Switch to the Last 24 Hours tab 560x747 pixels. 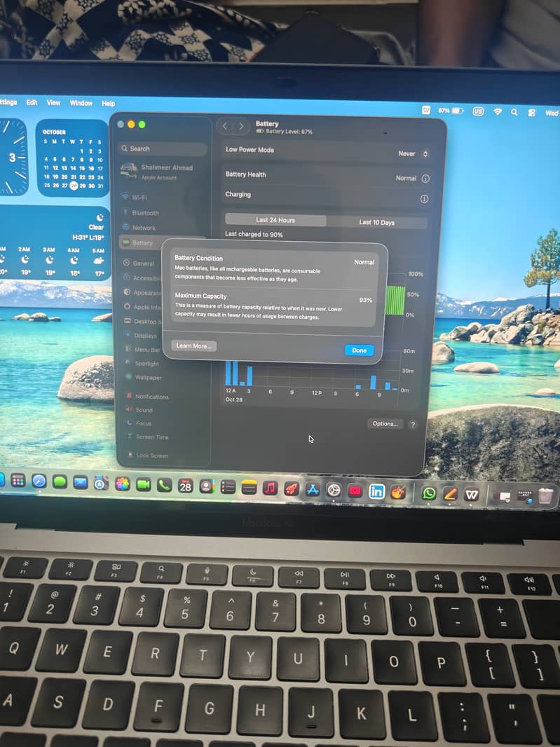[275, 219]
